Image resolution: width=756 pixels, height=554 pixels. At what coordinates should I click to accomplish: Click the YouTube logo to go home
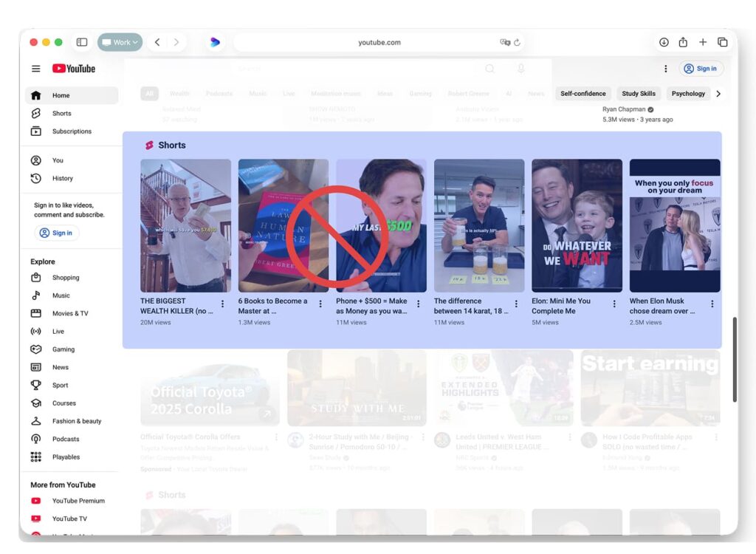point(74,68)
